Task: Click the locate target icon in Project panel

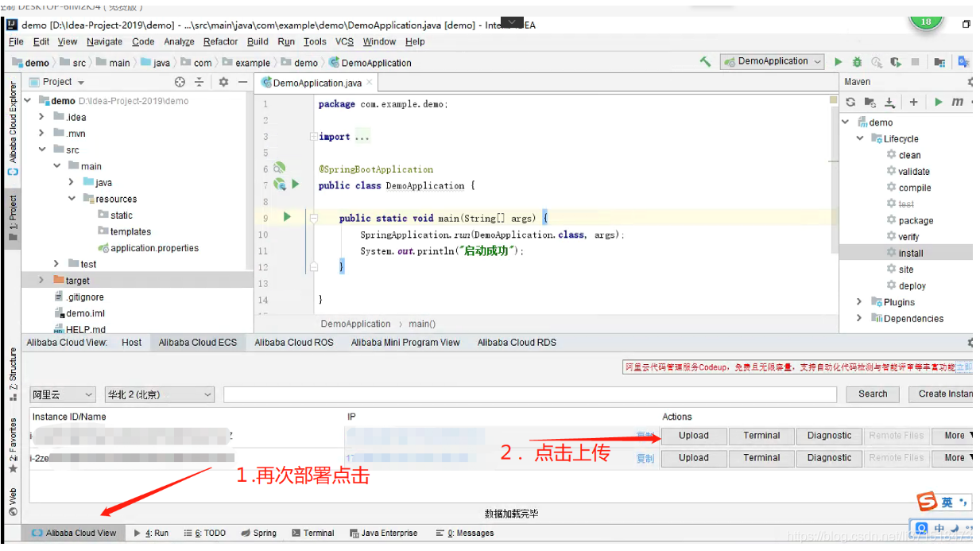Action: click(x=180, y=82)
